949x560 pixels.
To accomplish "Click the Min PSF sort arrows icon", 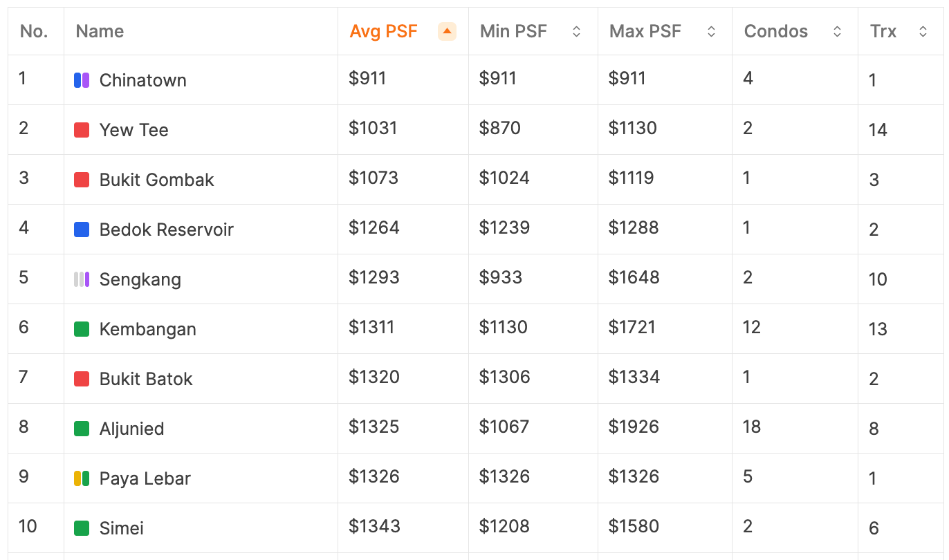I will tap(576, 31).
